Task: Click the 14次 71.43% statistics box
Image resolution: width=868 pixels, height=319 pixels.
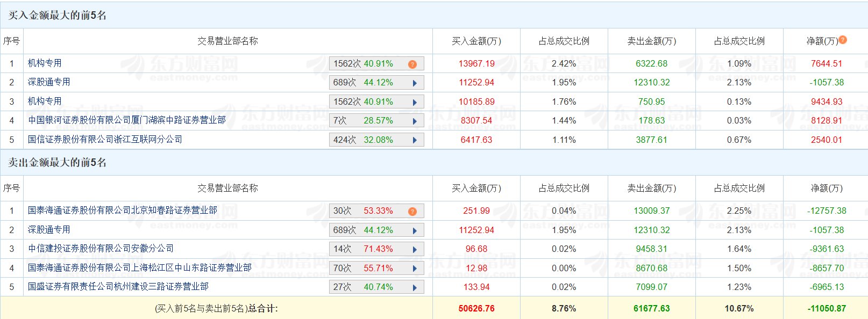Action: point(363,249)
